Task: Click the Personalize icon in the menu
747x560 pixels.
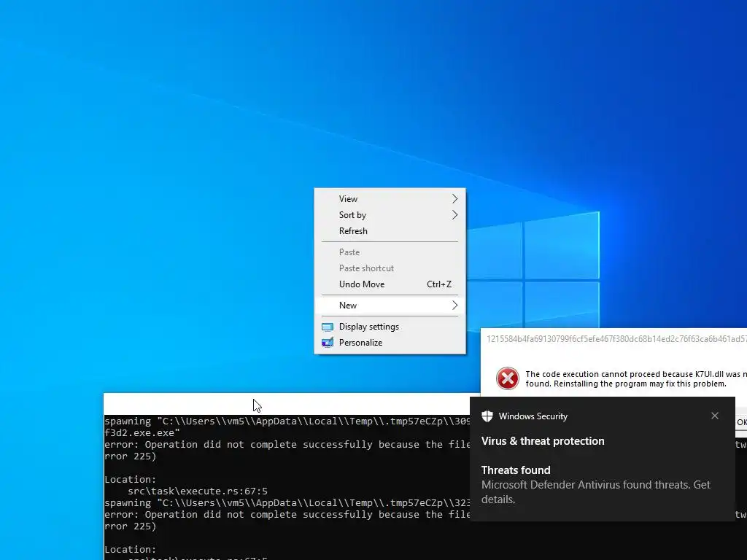Action: pyautogui.click(x=328, y=343)
